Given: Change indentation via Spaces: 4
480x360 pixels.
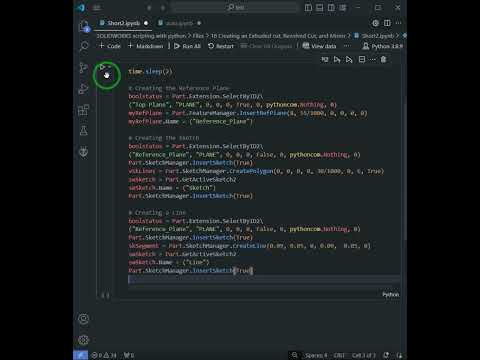Looking at the screenshot, I should (316, 355).
